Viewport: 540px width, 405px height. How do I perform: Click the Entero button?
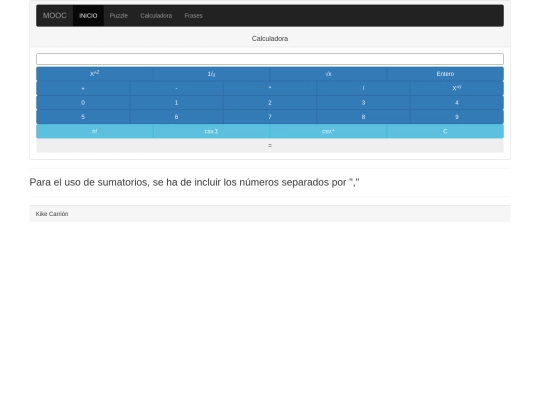[x=445, y=74]
